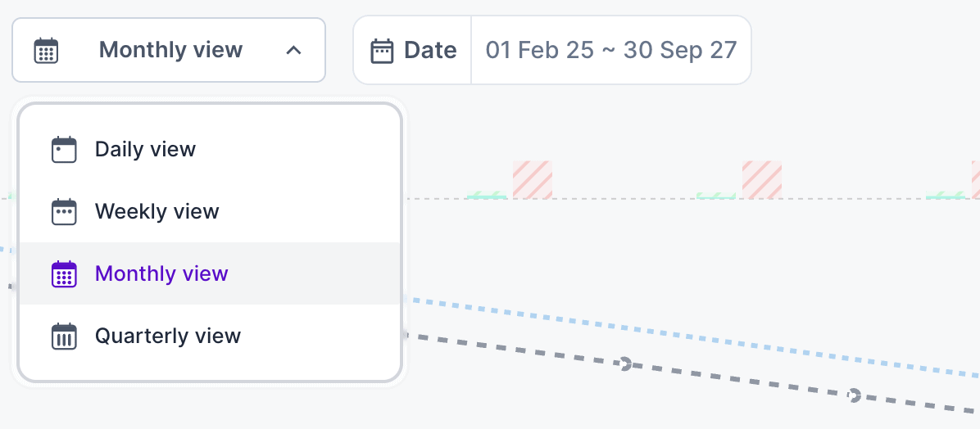Click the first red striped bar in chart
This screenshot has height=429, width=980.
[533, 179]
